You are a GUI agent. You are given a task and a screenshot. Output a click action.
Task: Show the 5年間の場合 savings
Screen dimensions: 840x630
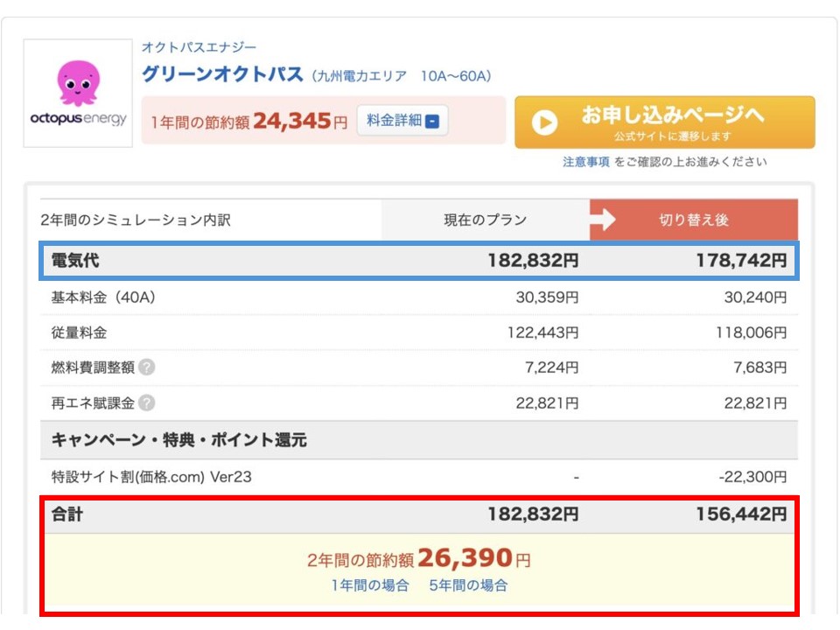coord(468,585)
